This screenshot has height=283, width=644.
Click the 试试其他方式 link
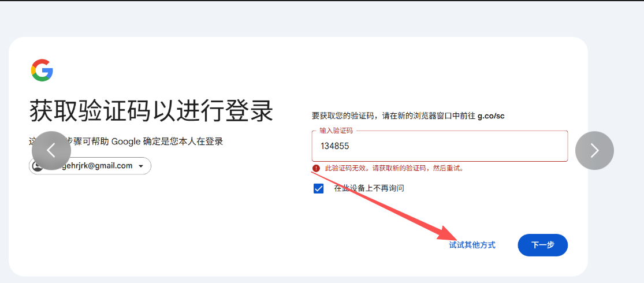tap(472, 245)
